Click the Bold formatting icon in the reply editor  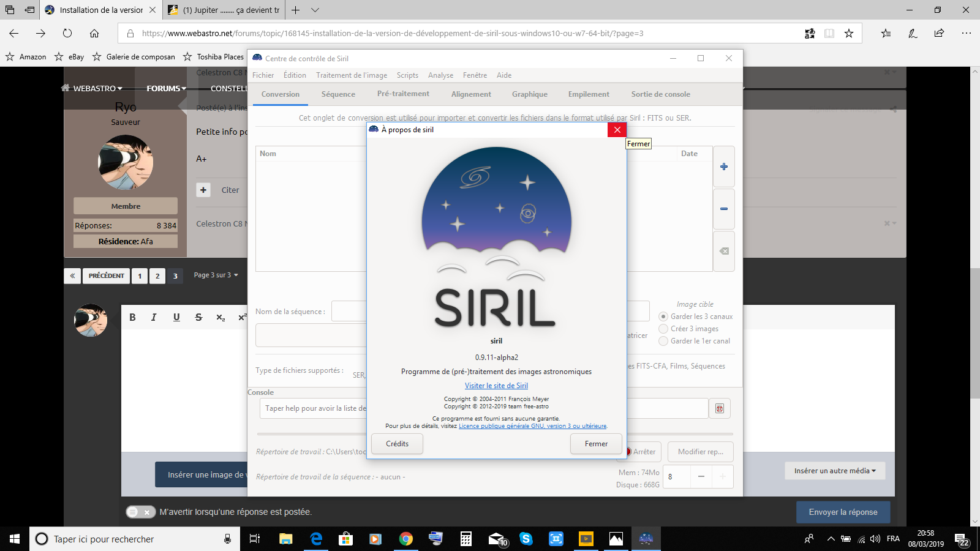point(132,317)
